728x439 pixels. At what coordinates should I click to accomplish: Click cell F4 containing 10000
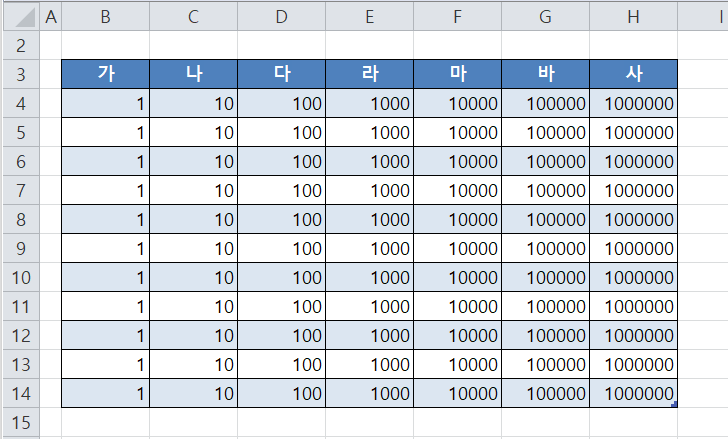pos(457,103)
